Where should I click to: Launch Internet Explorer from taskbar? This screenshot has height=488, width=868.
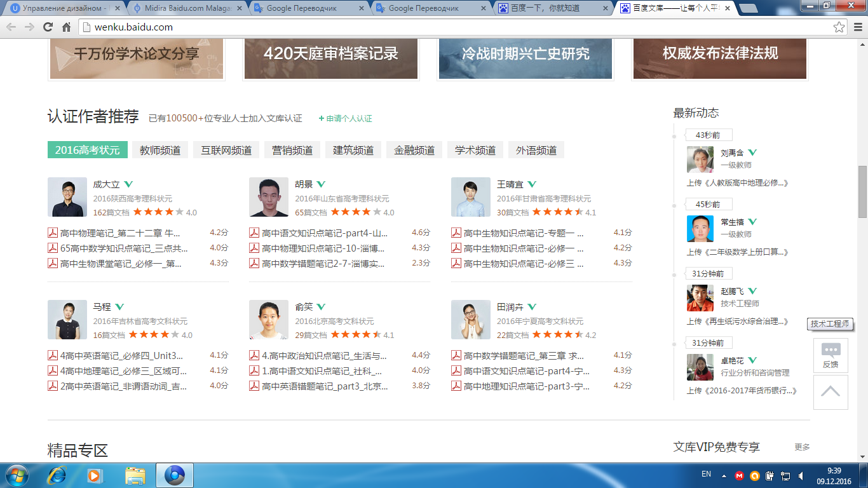tap(57, 475)
